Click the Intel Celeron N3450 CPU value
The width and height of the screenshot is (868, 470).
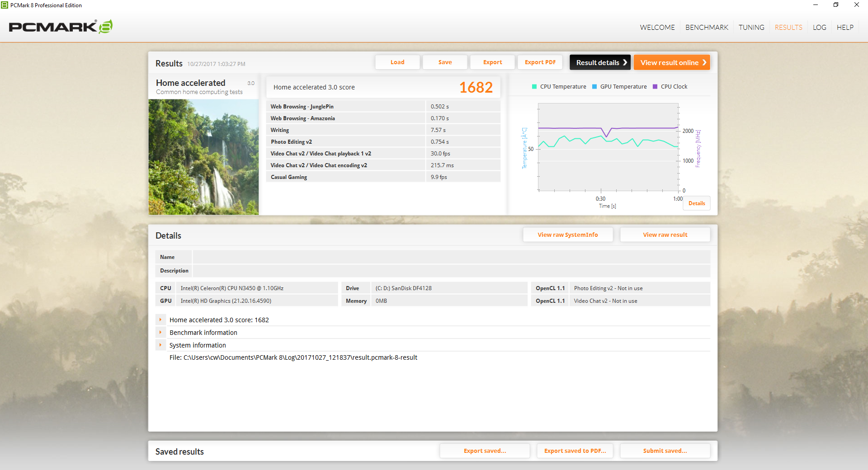coord(232,288)
